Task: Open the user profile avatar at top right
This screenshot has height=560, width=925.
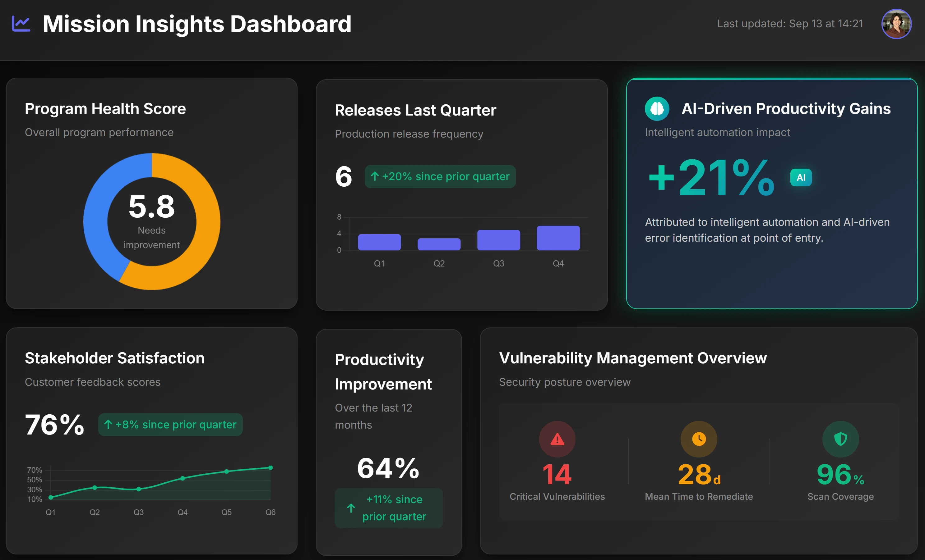Action: coord(896,24)
